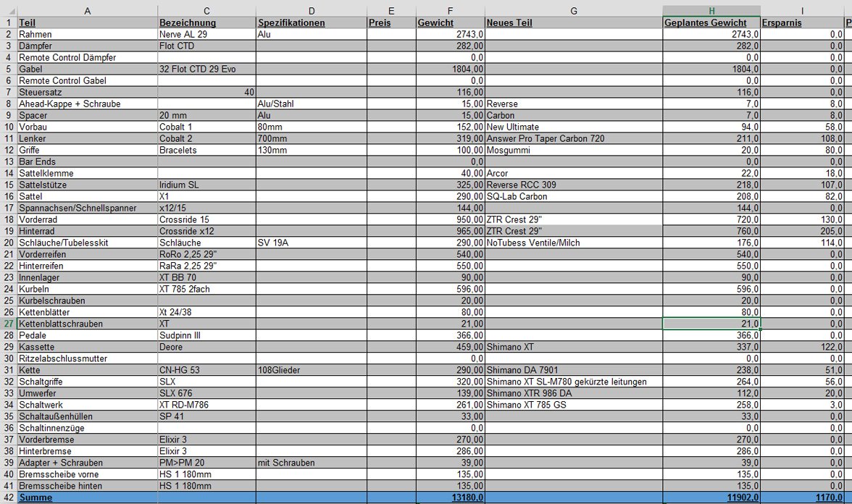Select the "XT 785 2fach" cell

[x=206, y=289]
